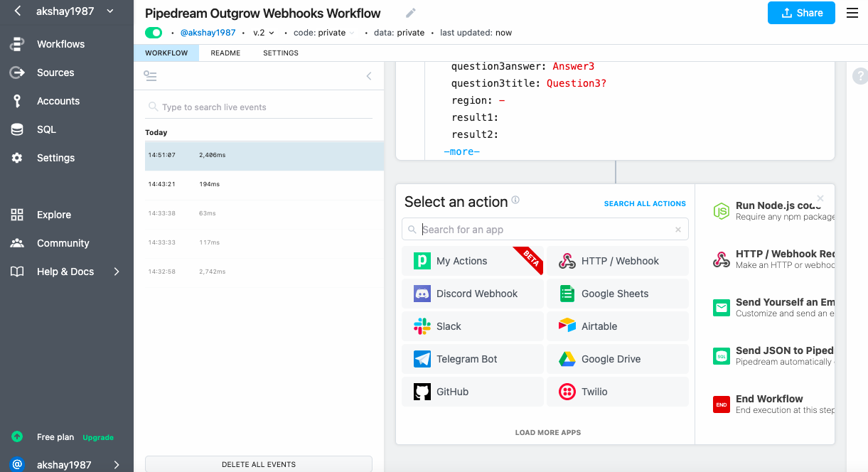
Task: Select the 14:33:33 event
Action: pos(264,242)
